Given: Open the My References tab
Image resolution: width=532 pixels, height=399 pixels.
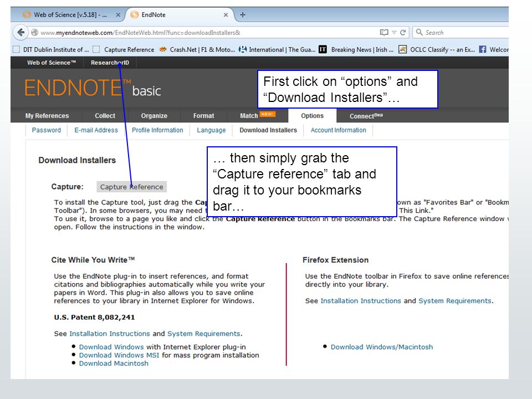Looking at the screenshot, I should coord(47,116).
